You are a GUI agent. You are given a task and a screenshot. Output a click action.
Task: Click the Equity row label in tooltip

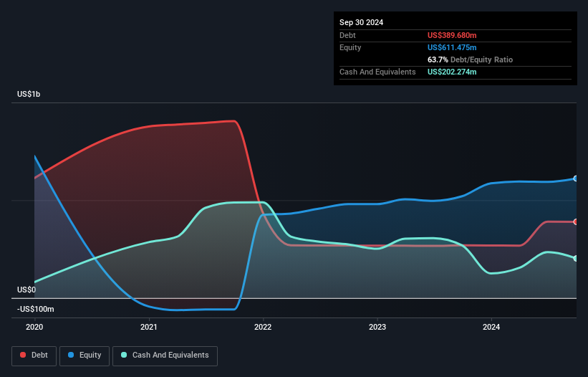(x=350, y=47)
